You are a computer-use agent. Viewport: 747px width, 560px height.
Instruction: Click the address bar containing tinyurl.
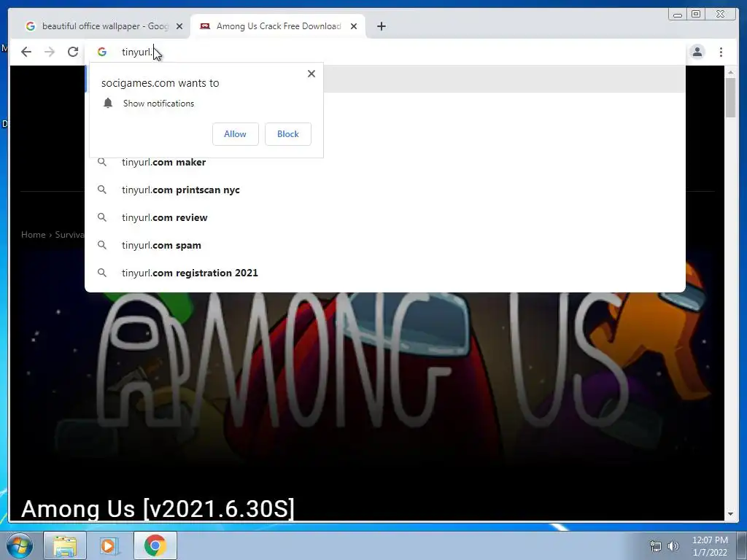pyautogui.click(x=386, y=52)
